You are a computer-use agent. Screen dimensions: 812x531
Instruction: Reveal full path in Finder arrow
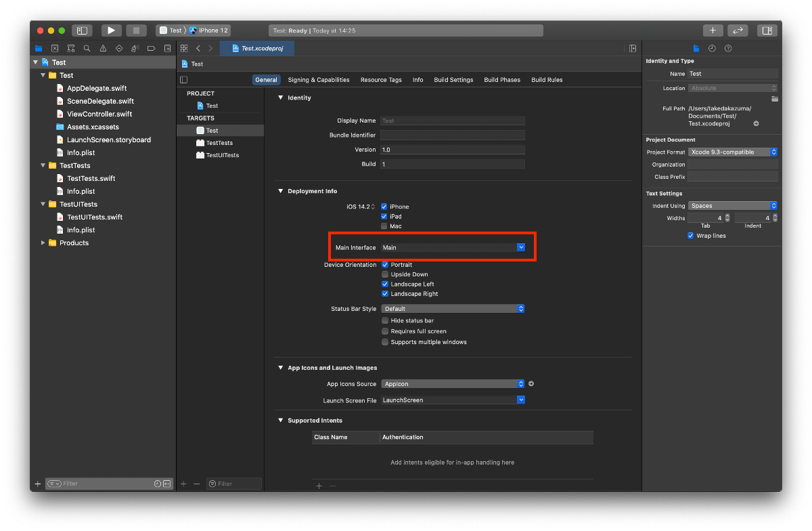756,124
